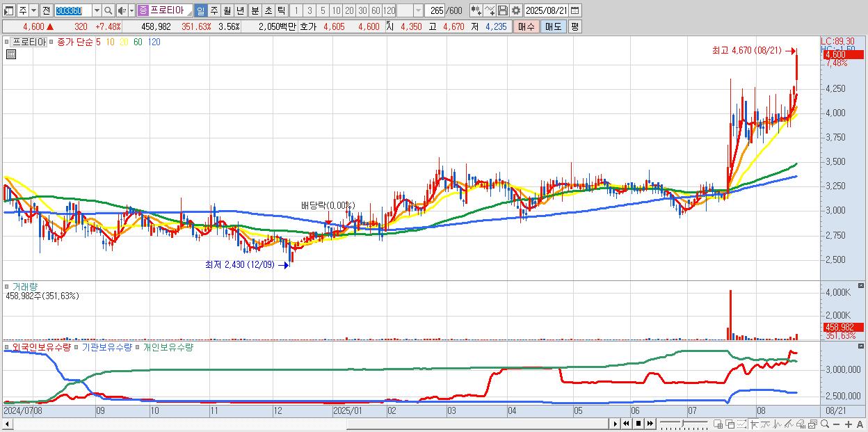Click the 매수 buy button
The image size is (868, 432).
[x=527, y=26]
